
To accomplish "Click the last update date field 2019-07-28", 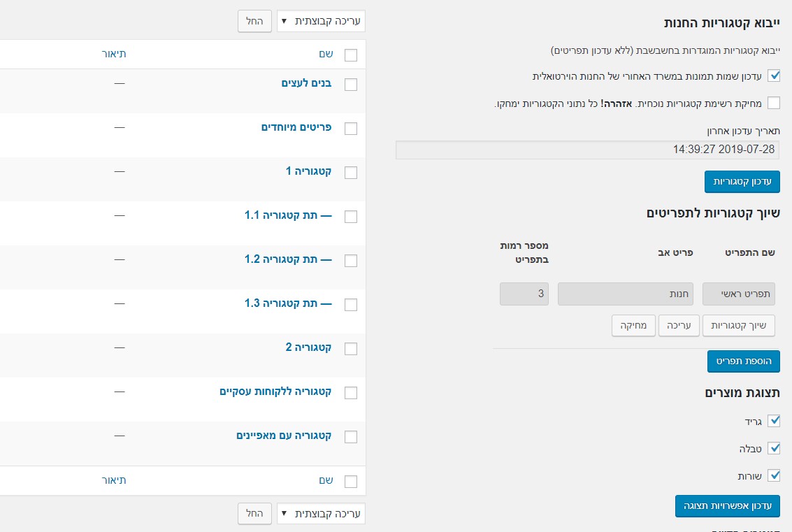I will coord(587,150).
